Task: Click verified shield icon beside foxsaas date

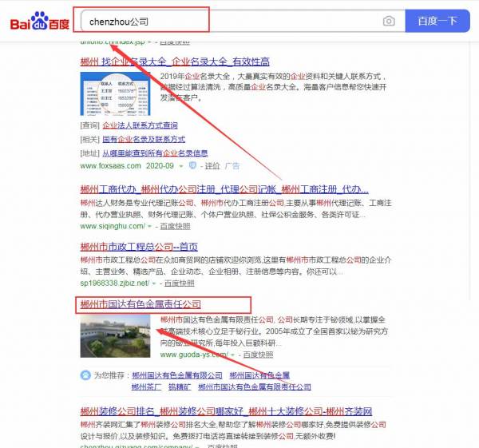Action: 192,166
